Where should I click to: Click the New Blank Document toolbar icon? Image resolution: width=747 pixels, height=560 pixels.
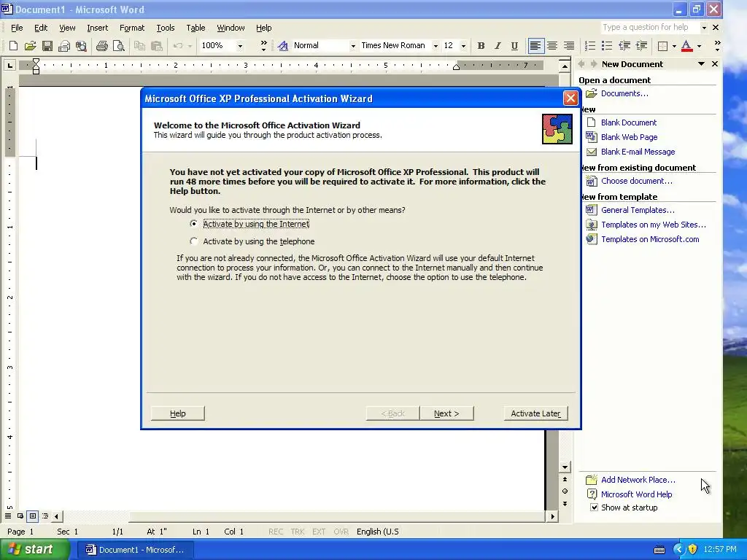click(x=13, y=46)
